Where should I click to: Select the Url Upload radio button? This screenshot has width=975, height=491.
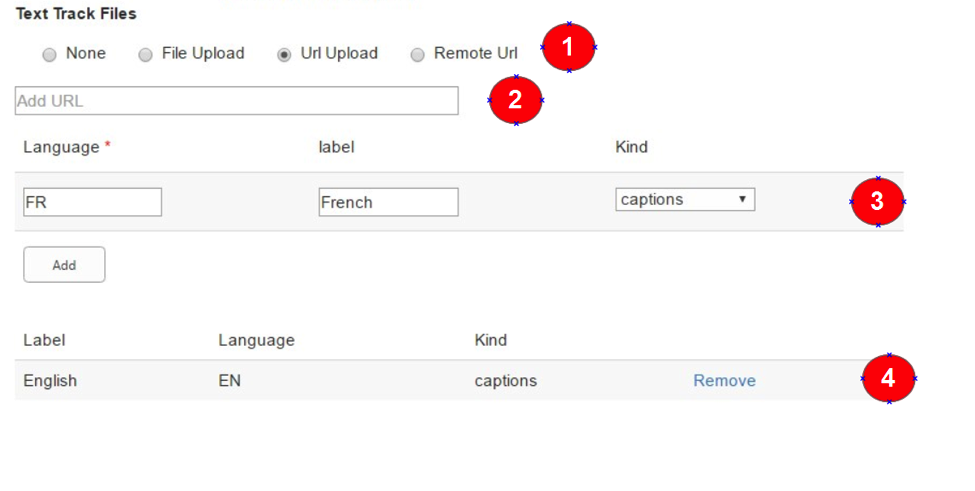(x=285, y=54)
